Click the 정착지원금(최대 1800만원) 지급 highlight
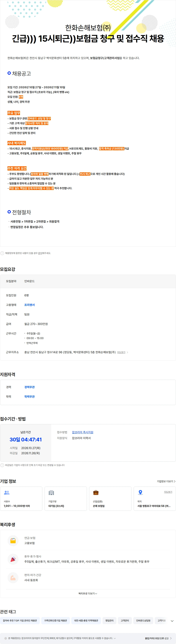 [50, 148]
